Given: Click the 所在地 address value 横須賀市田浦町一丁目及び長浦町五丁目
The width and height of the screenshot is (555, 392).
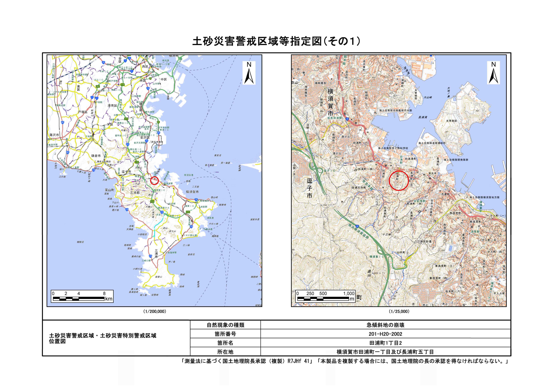Looking at the screenshot, I should (385, 352).
